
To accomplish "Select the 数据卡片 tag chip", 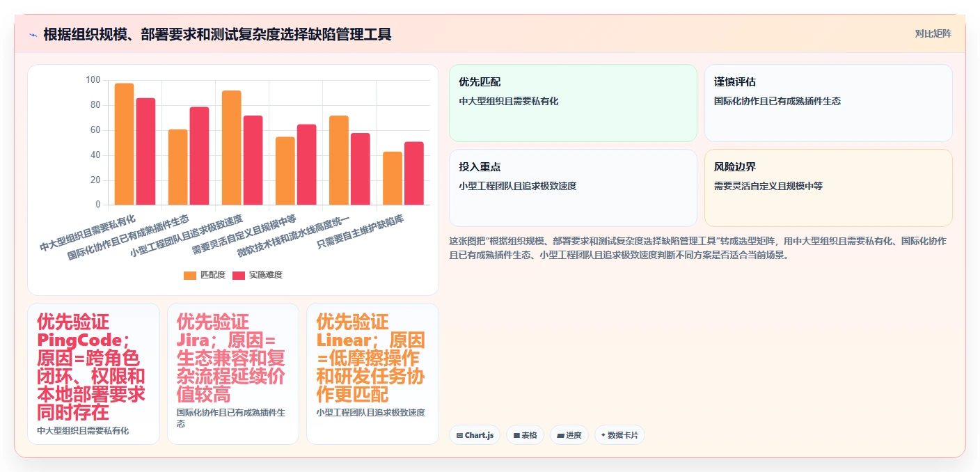I will point(619,435).
